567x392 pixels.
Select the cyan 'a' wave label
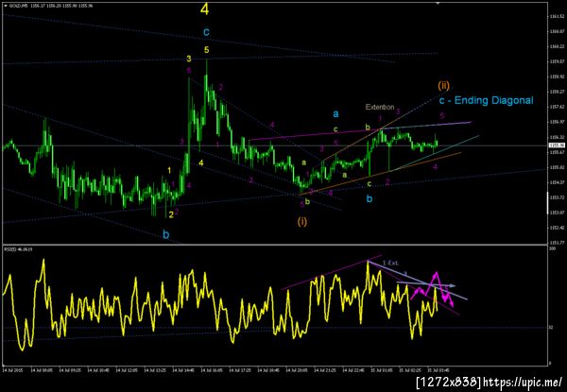pos(335,114)
